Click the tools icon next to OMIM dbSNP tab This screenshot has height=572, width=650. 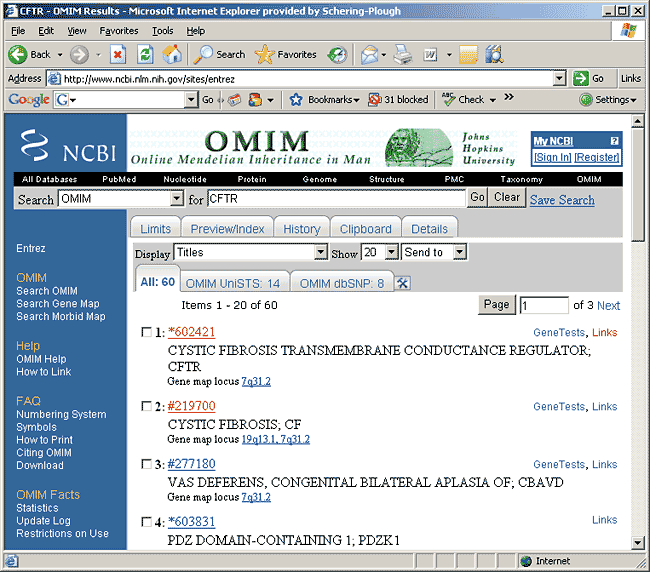tap(402, 284)
